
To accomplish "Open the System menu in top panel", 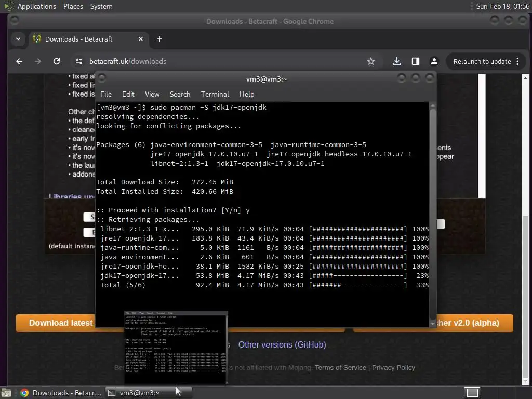I will click(x=101, y=6).
